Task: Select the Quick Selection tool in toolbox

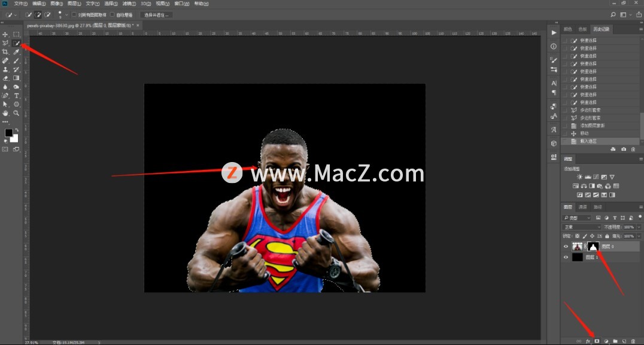Action: (x=16, y=43)
